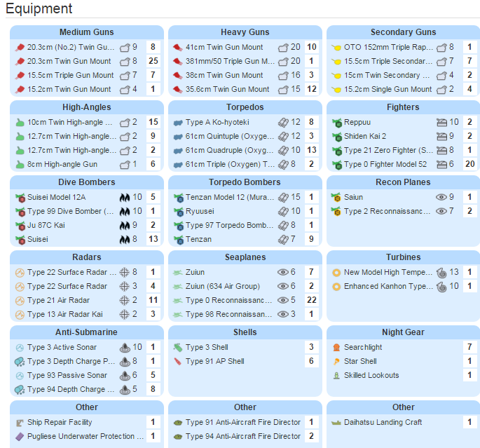Click the sonar icon beside Type 3 Active Sonar
This screenshot has height=448, width=480.
click(20, 348)
